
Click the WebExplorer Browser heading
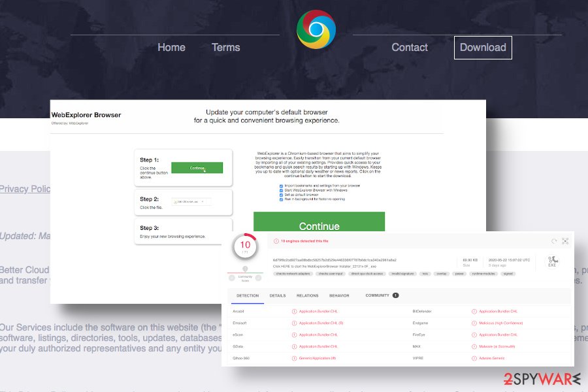pos(86,115)
